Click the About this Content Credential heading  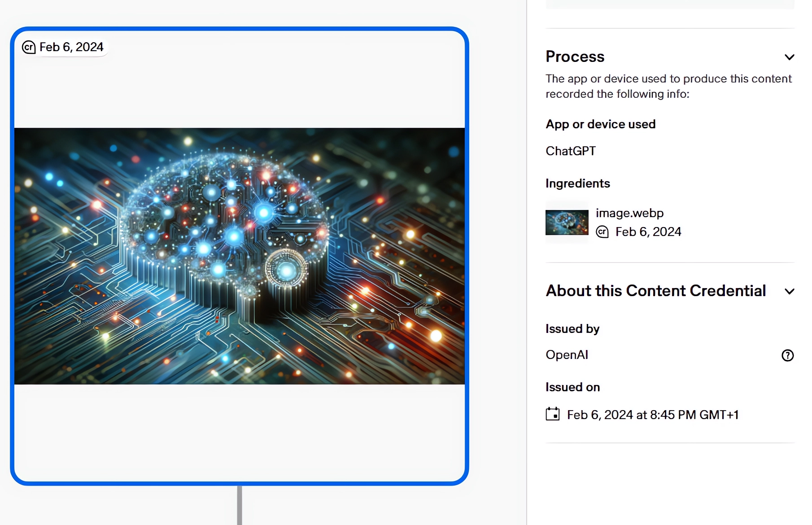coord(655,291)
